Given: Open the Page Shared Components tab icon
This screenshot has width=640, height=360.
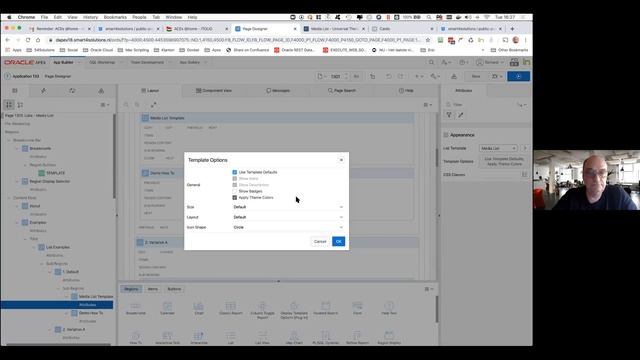Looking at the screenshot, I should point(101,91).
